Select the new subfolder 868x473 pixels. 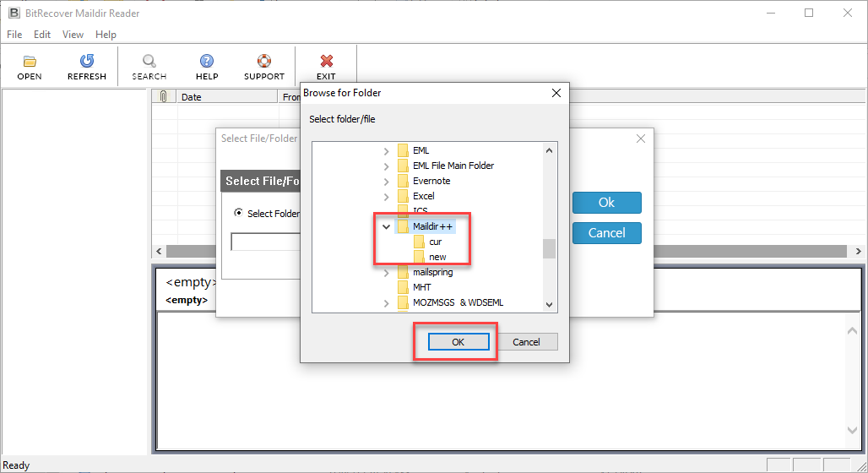[437, 257]
